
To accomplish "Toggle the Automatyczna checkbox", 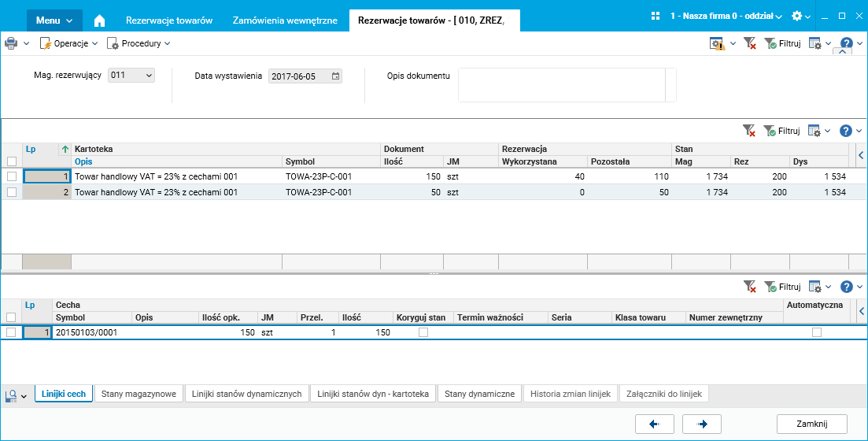I will [x=817, y=332].
